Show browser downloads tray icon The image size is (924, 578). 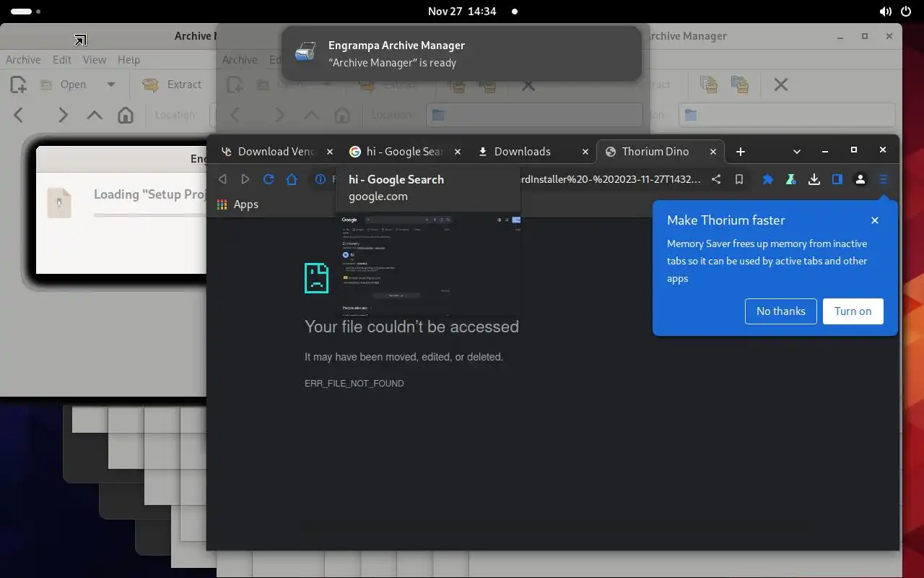814,179
